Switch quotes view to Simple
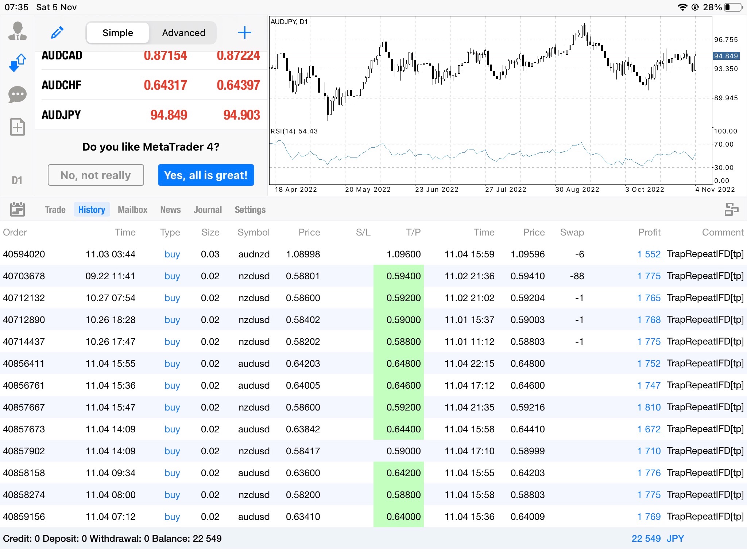Screen dimensions: 747x560 118,33
